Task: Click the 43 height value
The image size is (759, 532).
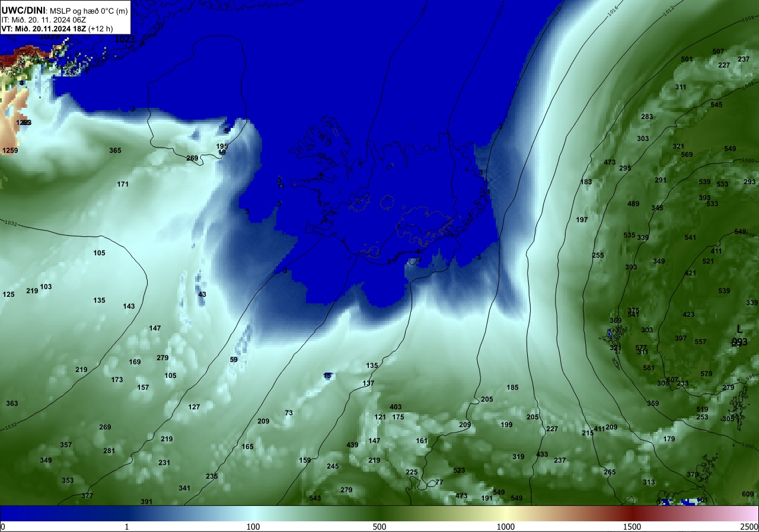Action: 202,294
